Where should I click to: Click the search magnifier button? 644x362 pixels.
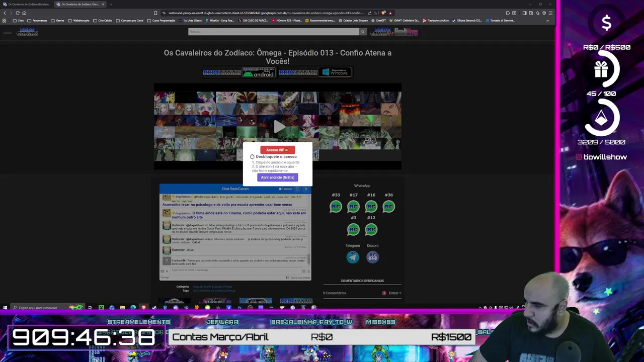(x=362, y=32)
